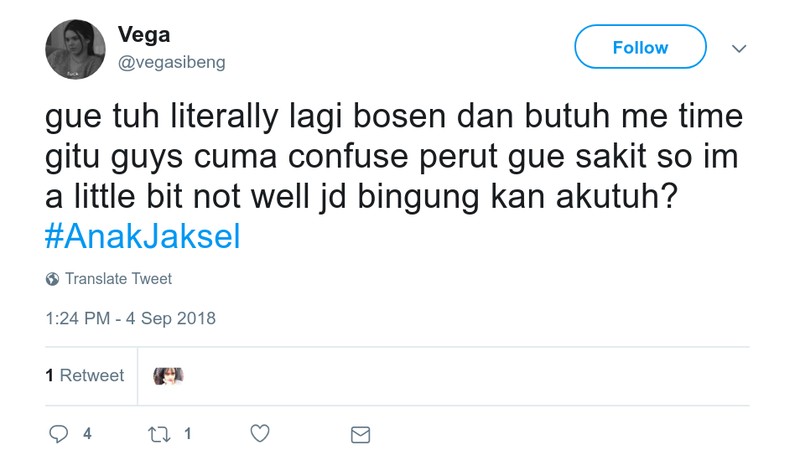Click the retweet count beside the arrows
This screenshot has height=450, width=800.
187,434
